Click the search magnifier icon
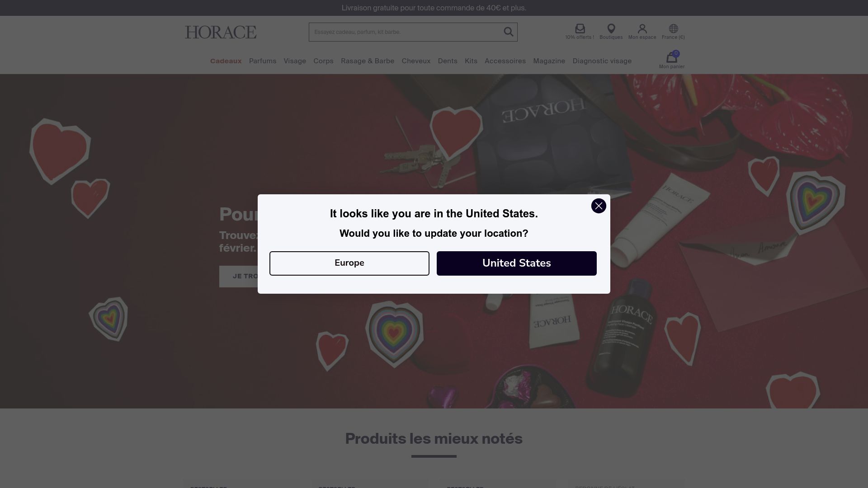868x488 pixels. tap(509, 32)
